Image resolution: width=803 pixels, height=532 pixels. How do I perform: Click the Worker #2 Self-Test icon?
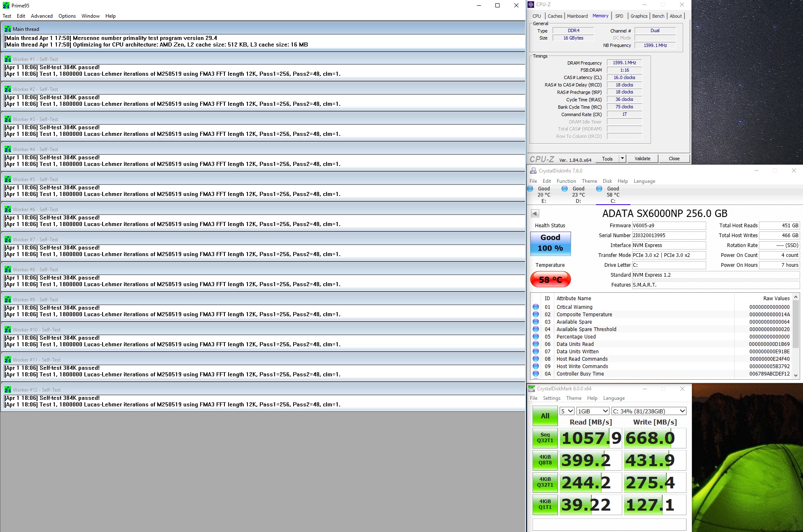(8, 89)
